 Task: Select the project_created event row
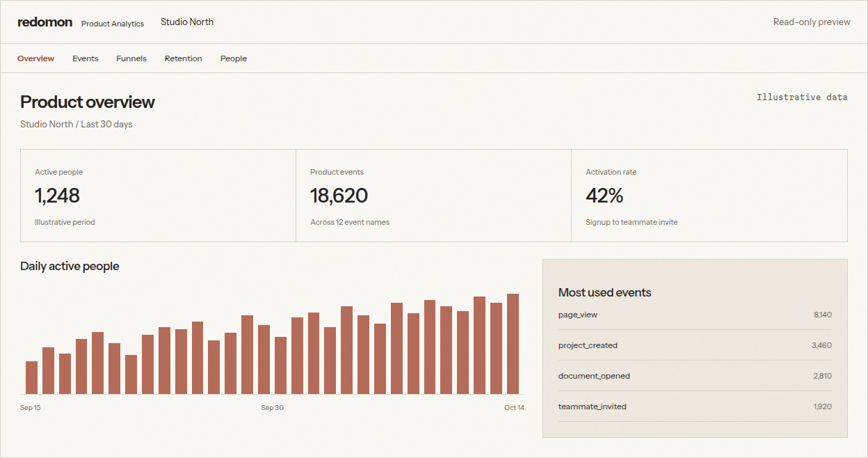pyautogui.click(x=695, y=346)
